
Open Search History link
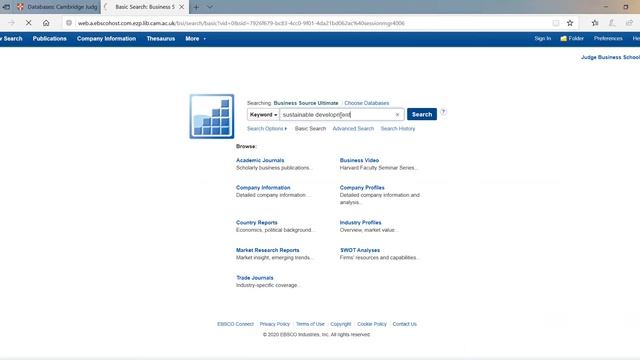[x=398, y=129]
